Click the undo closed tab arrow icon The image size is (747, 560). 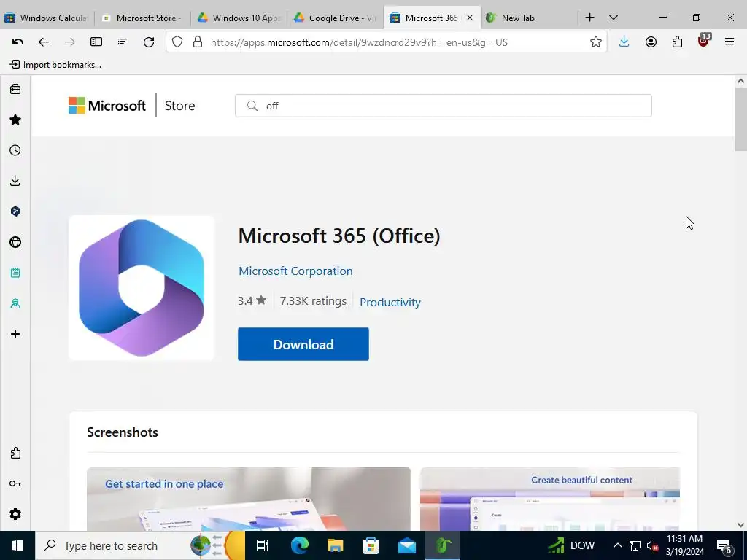click(18, 42)
